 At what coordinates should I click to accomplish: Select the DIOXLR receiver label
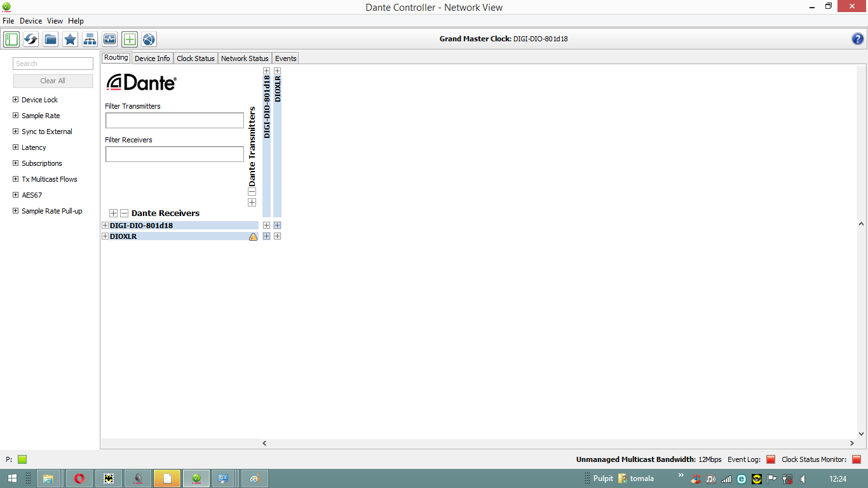click(x=123, y=236)
